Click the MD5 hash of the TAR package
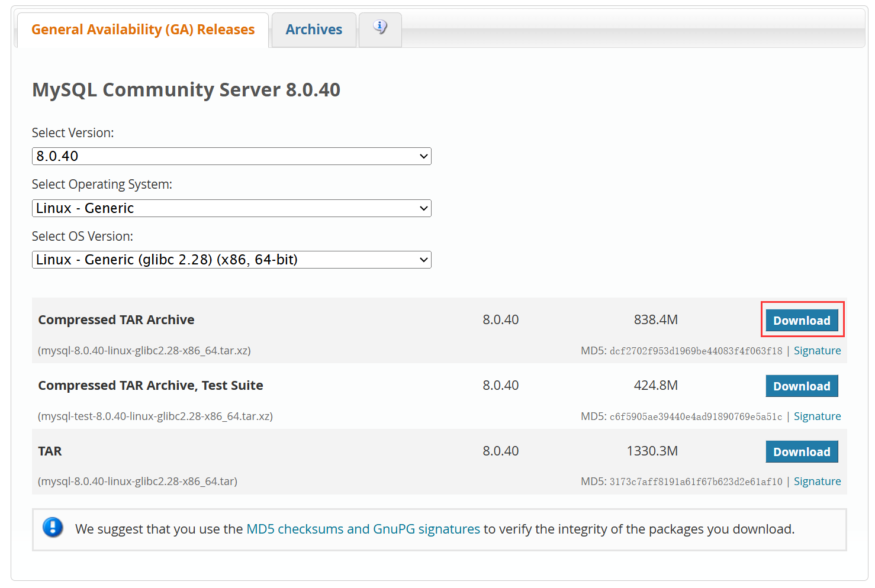 point(696,482)
